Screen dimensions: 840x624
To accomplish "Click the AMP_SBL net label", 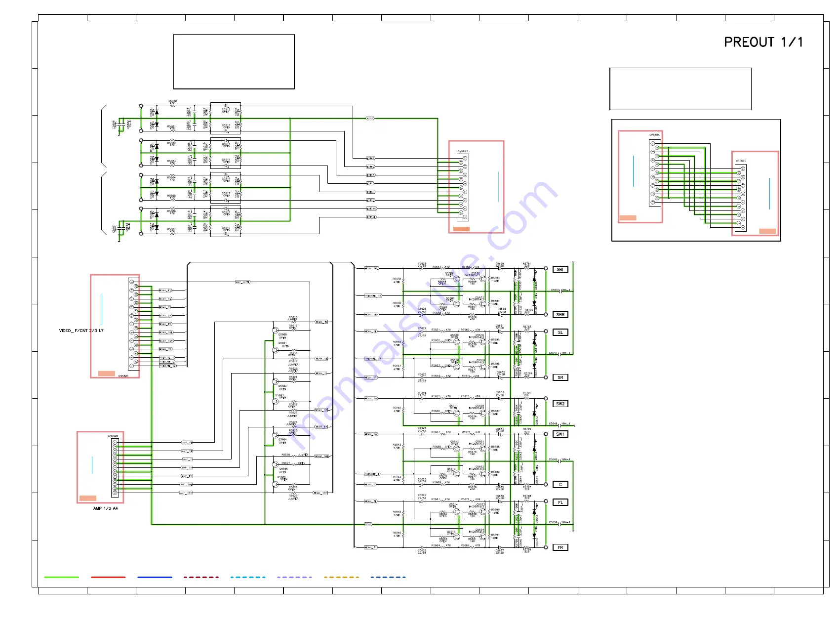I will click(186, 485).
